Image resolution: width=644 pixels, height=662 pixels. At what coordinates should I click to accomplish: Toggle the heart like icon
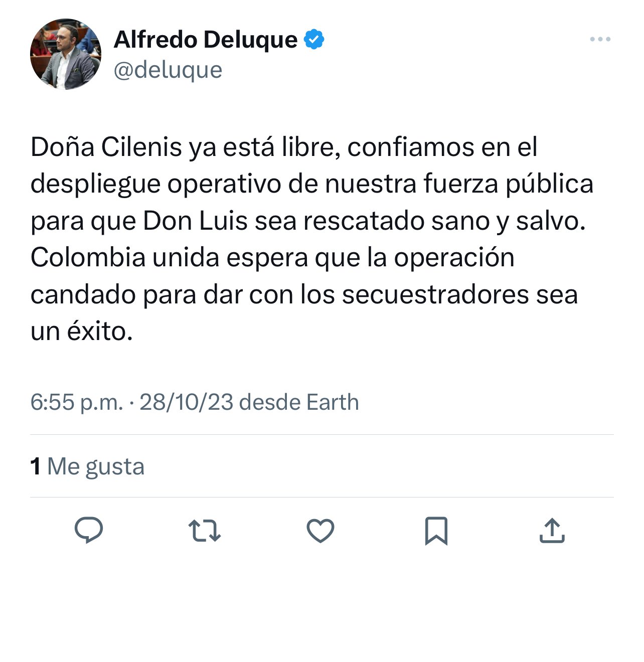320,531
